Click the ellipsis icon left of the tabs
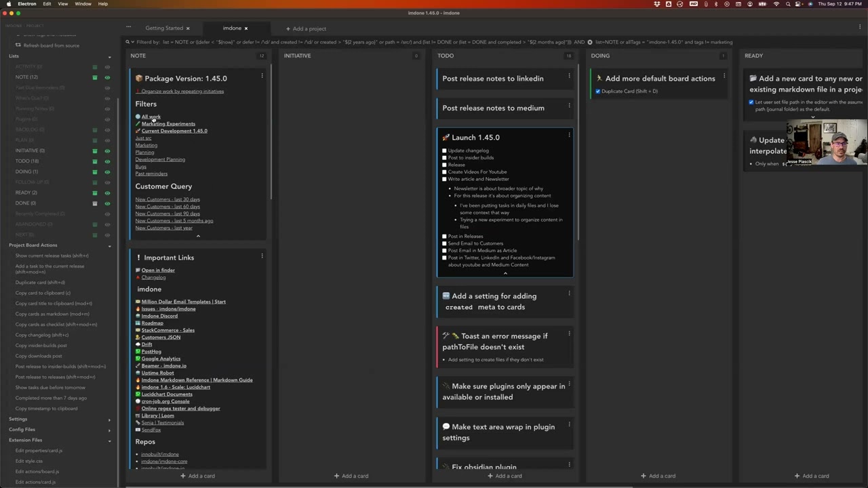Image resolution: width=868 pixels, height=488 pixels. 128,27
